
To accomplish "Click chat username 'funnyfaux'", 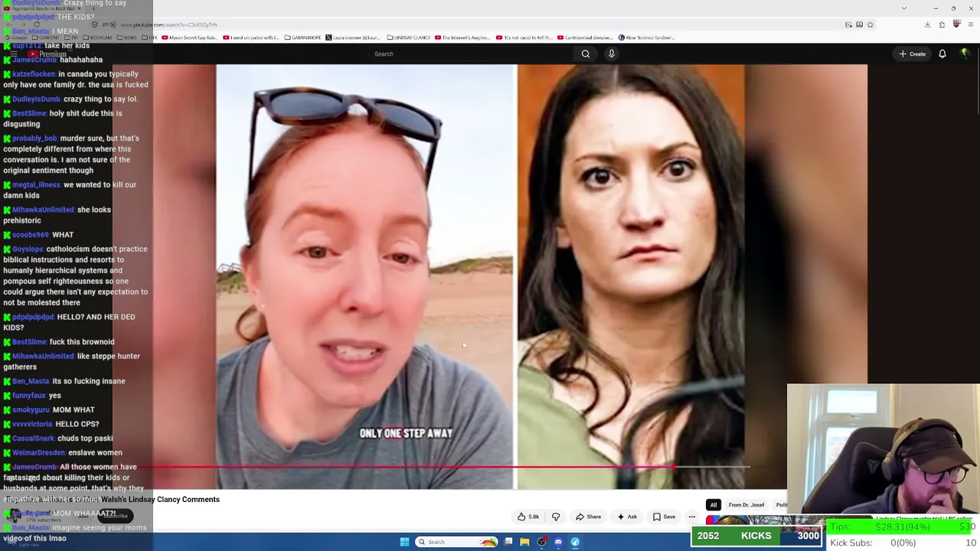I will [29, 396].
